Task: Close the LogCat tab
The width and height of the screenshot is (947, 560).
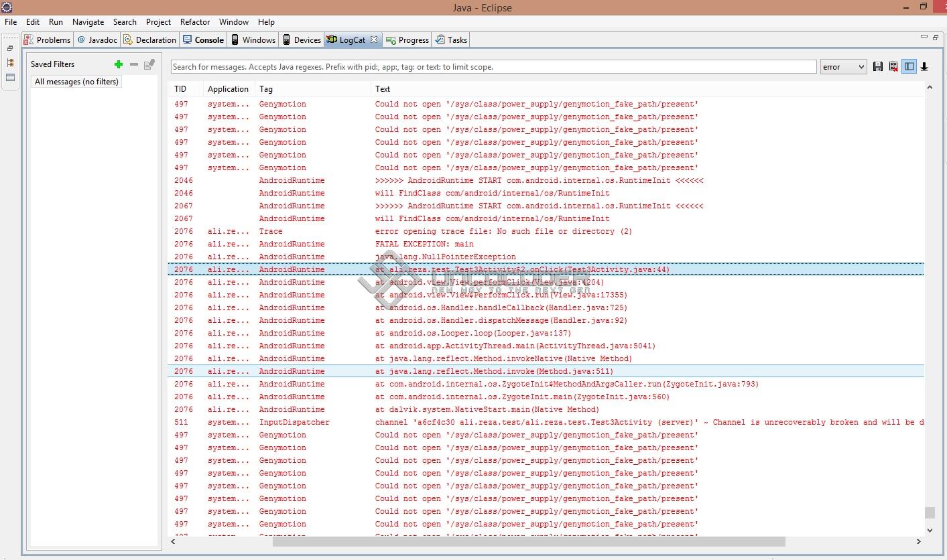Action: (x=374, y=40)
